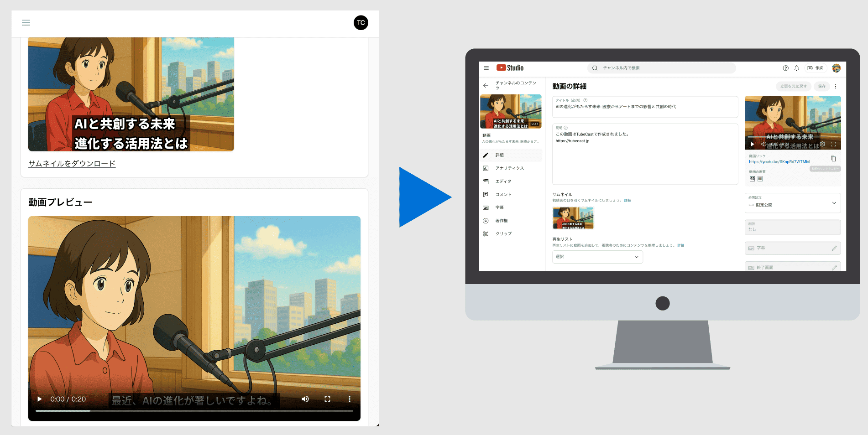Click the サムネイルをダウンロード link
Image resolution: width=868 pixels, height=435 pixels.
72,163
